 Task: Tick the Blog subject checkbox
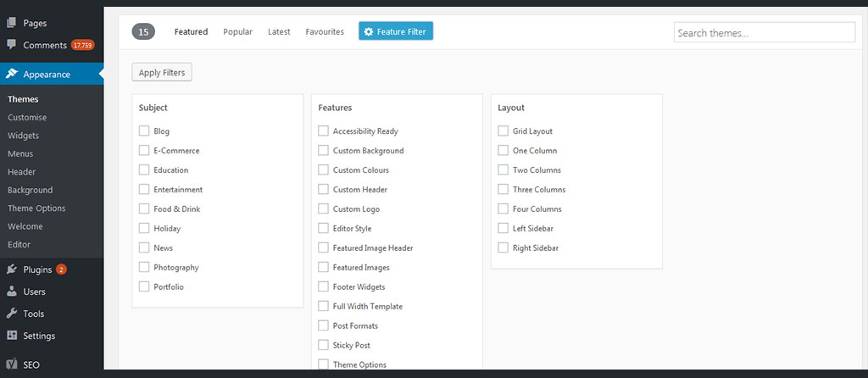[x=144, y=131]
